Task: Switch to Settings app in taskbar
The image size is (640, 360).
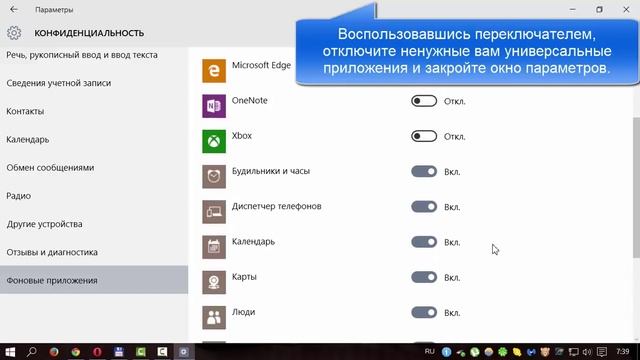Action: pyautogui.click(x=184, y=351)
